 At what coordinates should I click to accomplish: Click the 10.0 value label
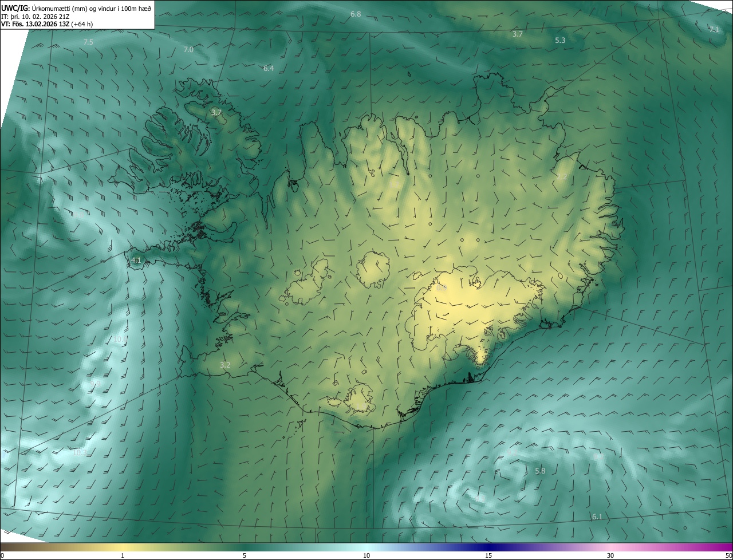120,340
